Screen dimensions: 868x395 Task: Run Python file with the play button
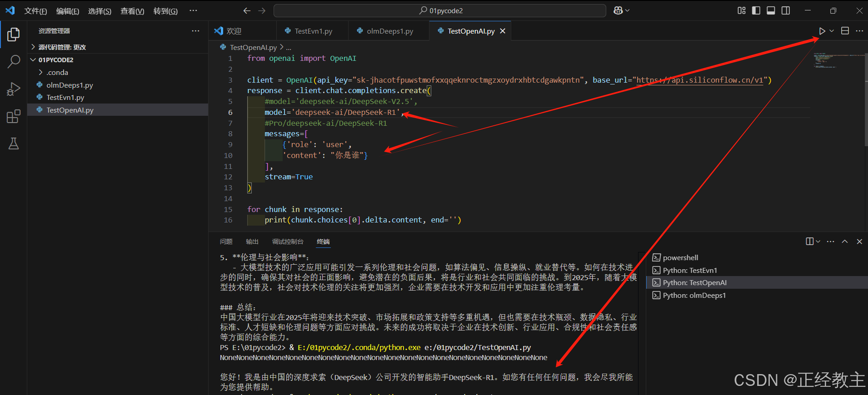click(822, 31)
